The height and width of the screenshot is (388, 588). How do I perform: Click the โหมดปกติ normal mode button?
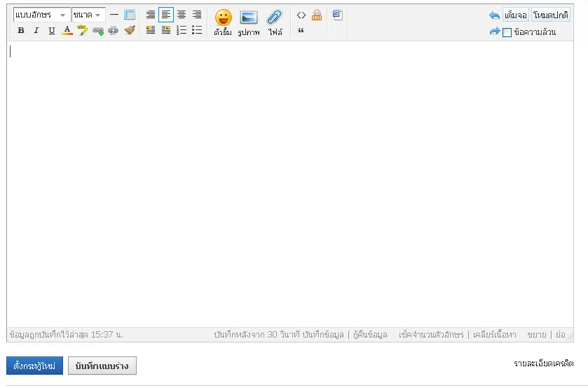coord(550,15)
